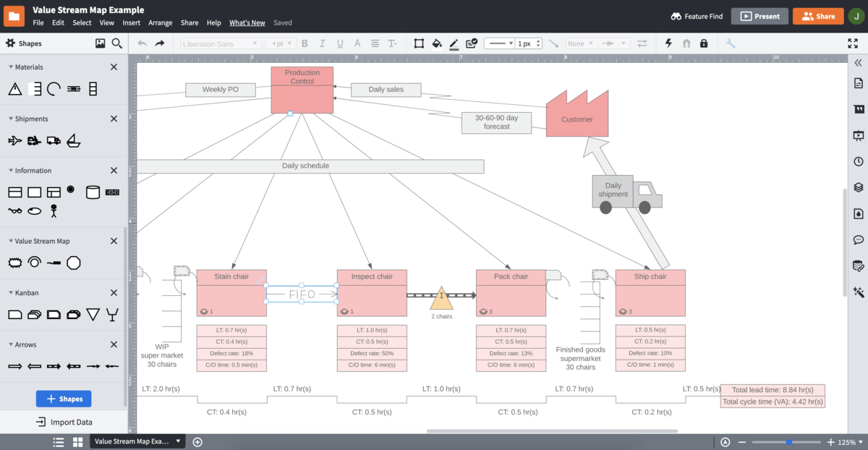The width and height of the screenshot is (868, 450).
Task: Select the airplane shipment shape
Action: (14, 140)
